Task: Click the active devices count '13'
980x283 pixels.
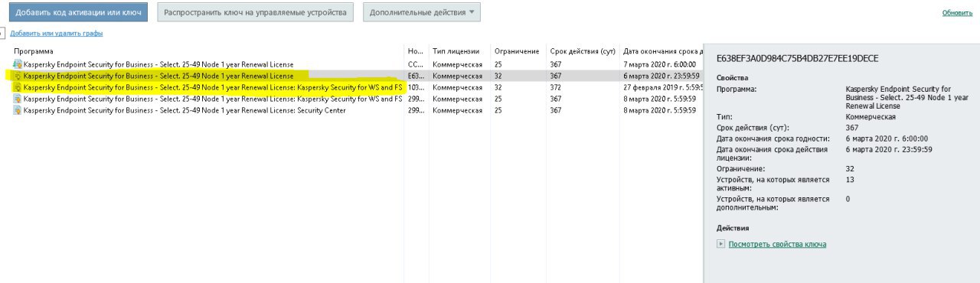Action: pyautogui.click(x=850, y=180)
